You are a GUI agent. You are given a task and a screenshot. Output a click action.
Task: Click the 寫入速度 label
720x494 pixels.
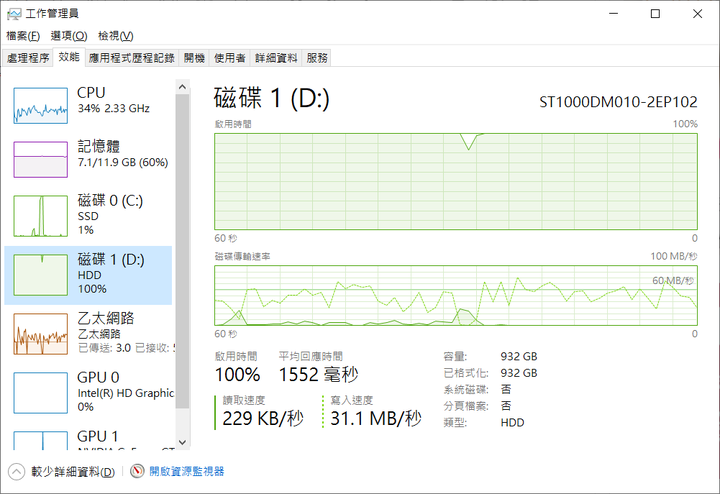pyautogui.click(x=352, y=400)
